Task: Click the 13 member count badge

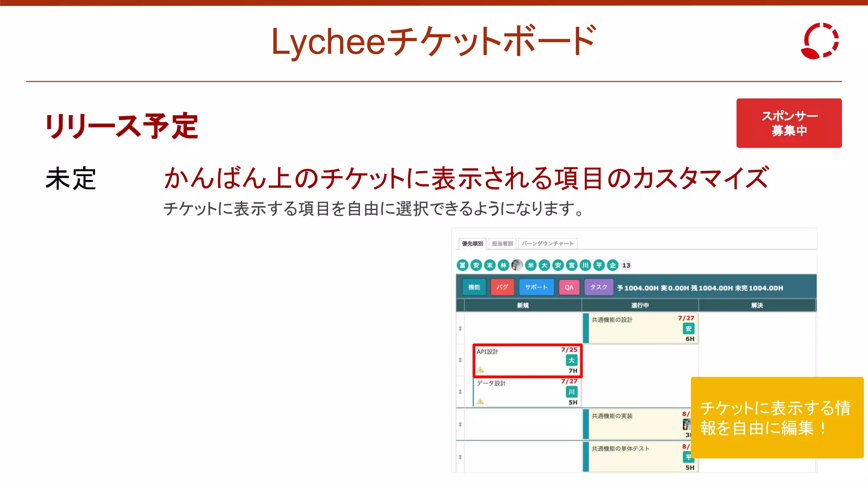Action: 626,265
